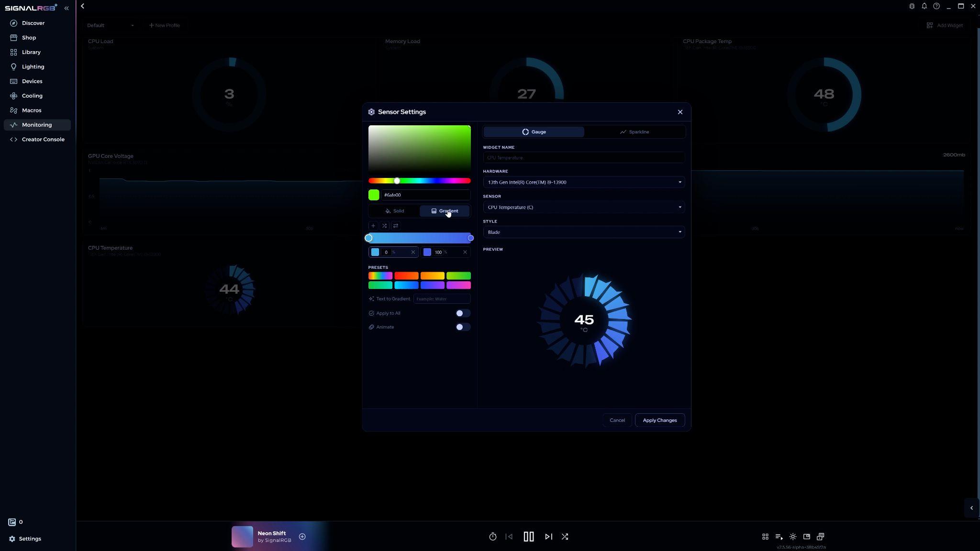Remove the 100% gradient stop
The width and height of the screenshot is (980, 551).
coord(465,253)
